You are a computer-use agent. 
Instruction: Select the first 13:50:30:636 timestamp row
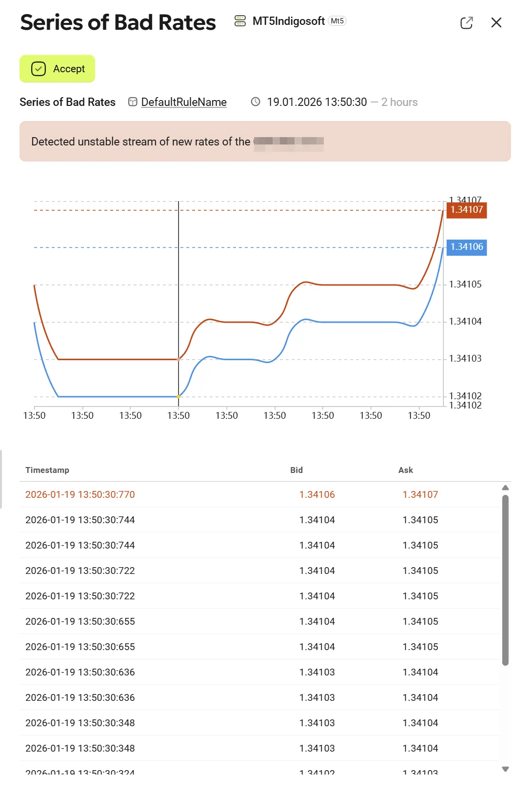(80, 672)
